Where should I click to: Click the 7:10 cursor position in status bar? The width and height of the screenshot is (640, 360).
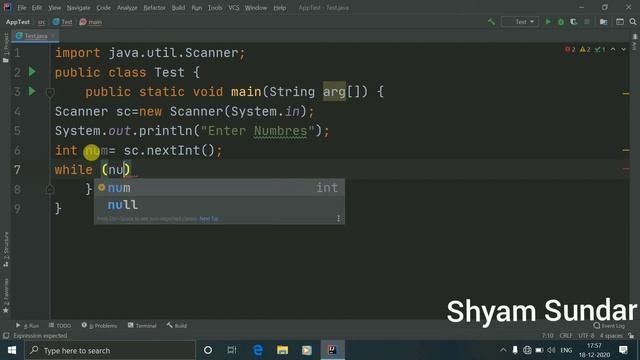547,336
